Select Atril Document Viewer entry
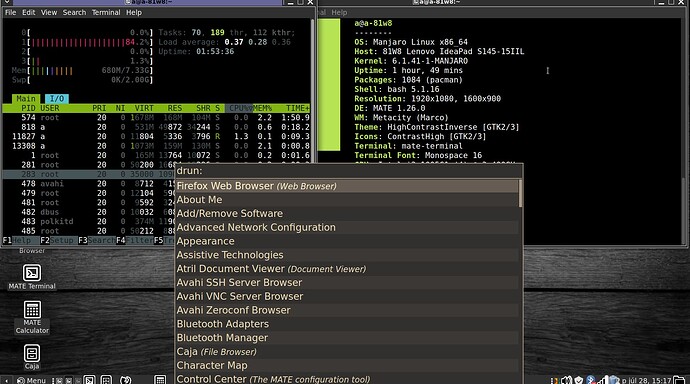This screenshot has width=690, height=384. [x=347, y=269]
